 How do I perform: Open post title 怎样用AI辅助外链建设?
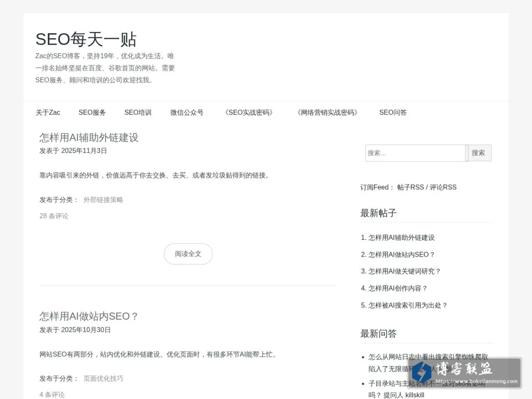click(89, 137)
